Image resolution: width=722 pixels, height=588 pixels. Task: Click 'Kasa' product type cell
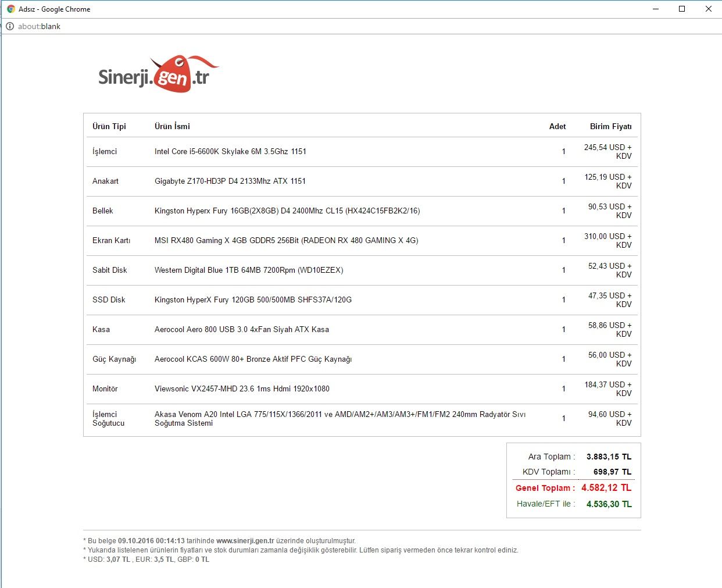(101, 329)
